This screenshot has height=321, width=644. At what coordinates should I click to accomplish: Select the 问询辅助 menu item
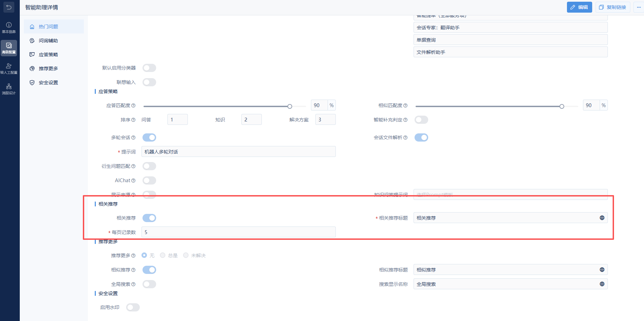pyautogui.click(x=48, y=41)
